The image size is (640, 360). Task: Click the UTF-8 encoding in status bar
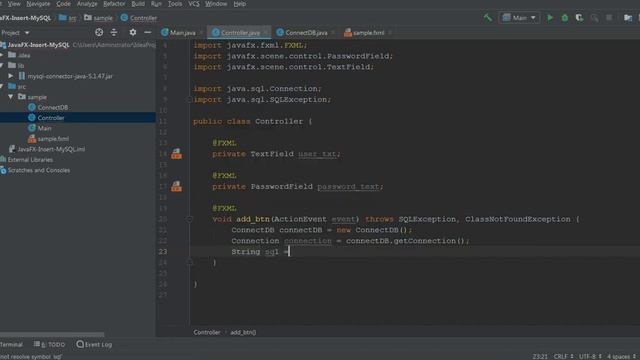point(590,356)
